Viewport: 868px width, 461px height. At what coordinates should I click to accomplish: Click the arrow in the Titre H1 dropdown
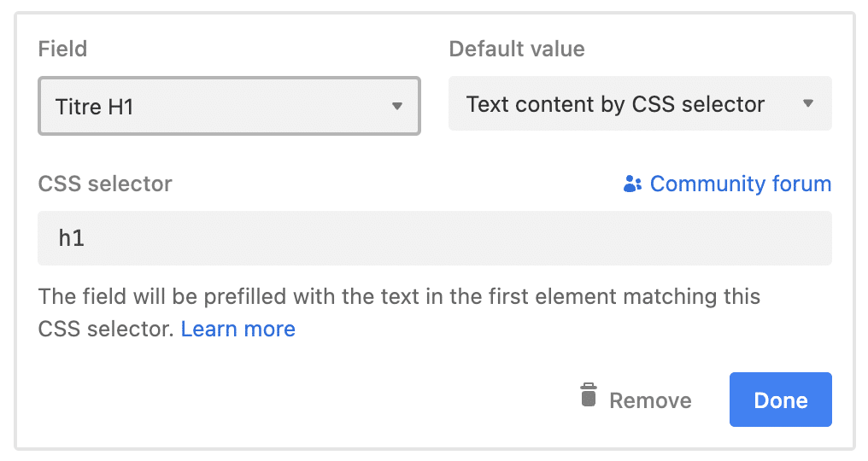tap(397, 106)
